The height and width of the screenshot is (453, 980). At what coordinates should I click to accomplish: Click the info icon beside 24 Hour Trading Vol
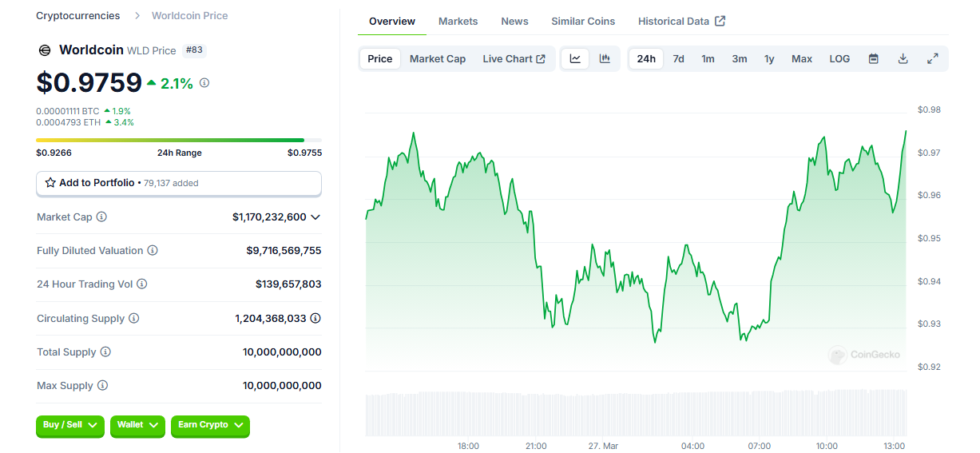pyautogui.click(x=141, y=284)
